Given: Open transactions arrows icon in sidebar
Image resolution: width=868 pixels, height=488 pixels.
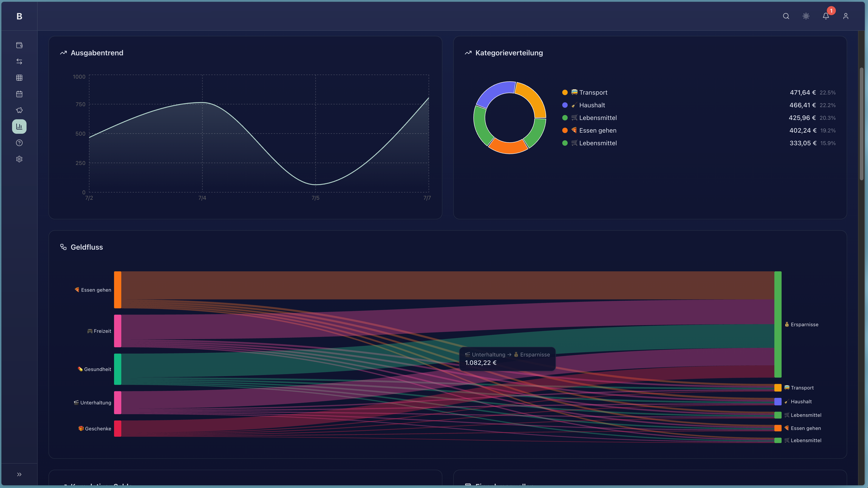Looking at the screenshot, I should pos(19,61).
